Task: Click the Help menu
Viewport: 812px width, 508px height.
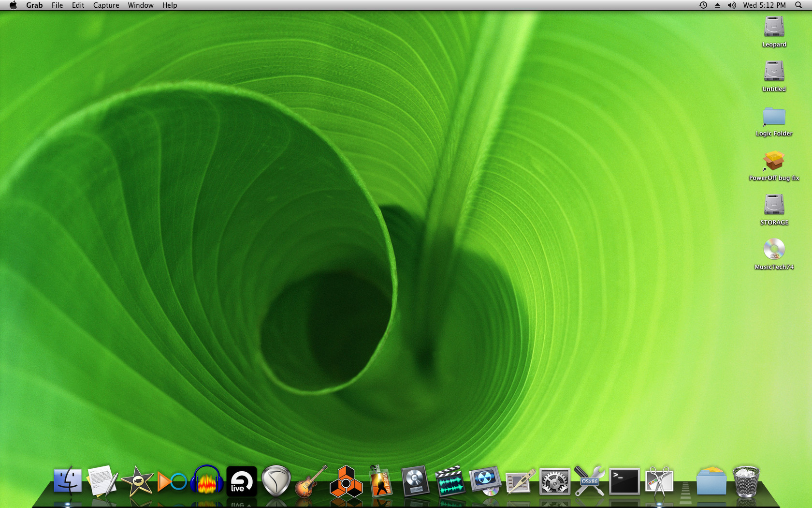Action: [169, 5]
